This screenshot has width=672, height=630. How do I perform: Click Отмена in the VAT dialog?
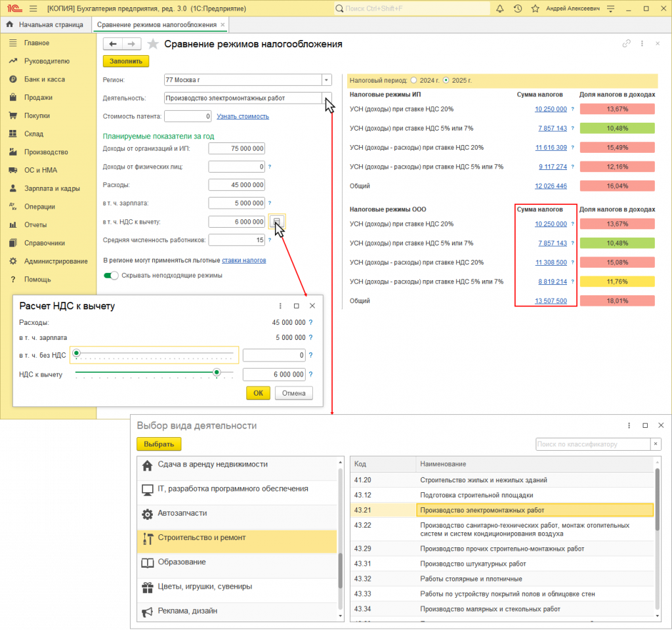pos(293,393)
